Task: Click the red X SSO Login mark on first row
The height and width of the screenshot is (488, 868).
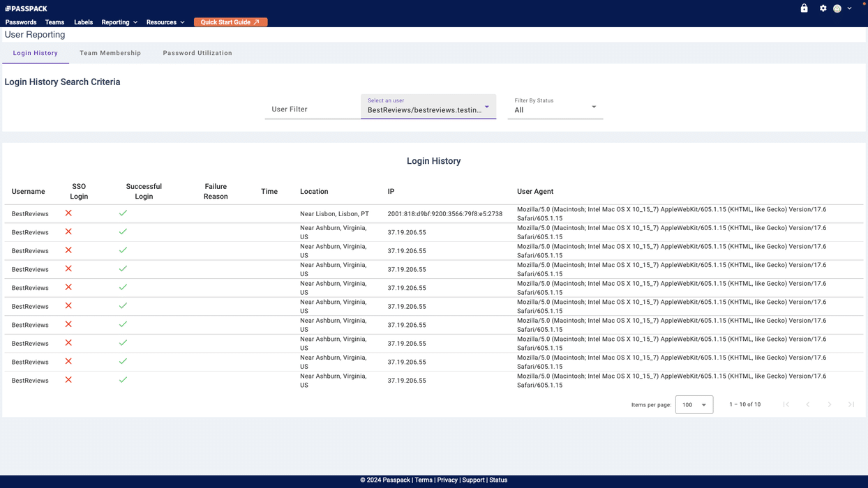Action: (x=68, y=213)
